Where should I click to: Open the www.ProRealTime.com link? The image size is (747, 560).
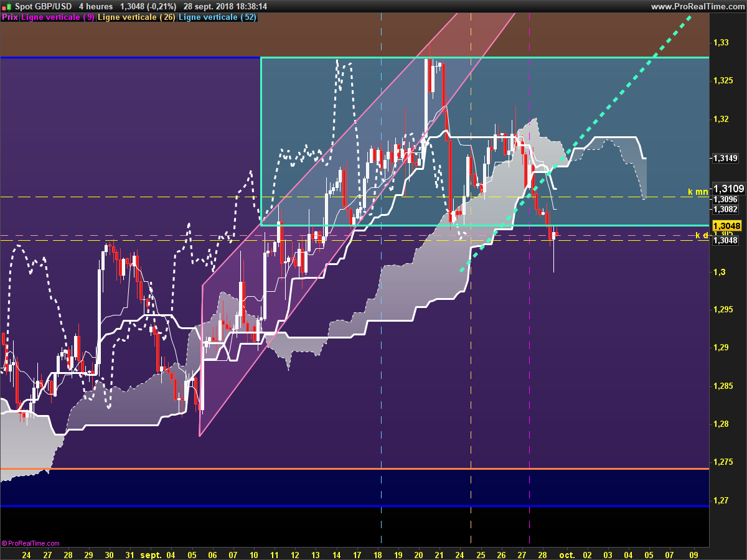pyautogui.click(x=697, y=6)
